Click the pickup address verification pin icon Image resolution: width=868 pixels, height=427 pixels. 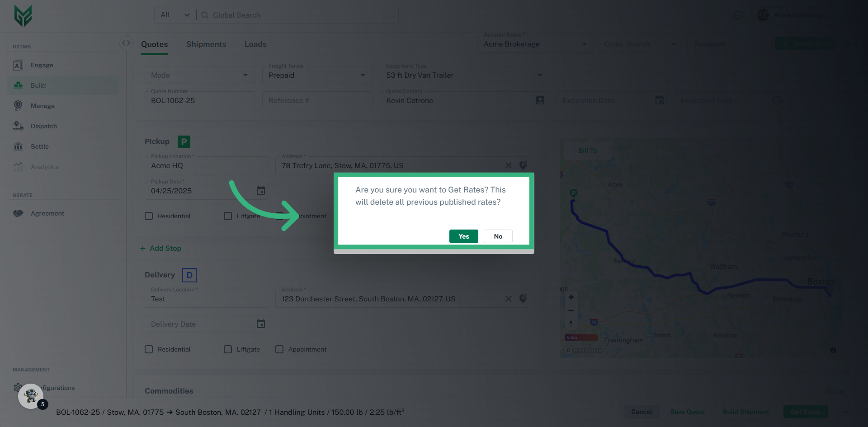(523, 165)
